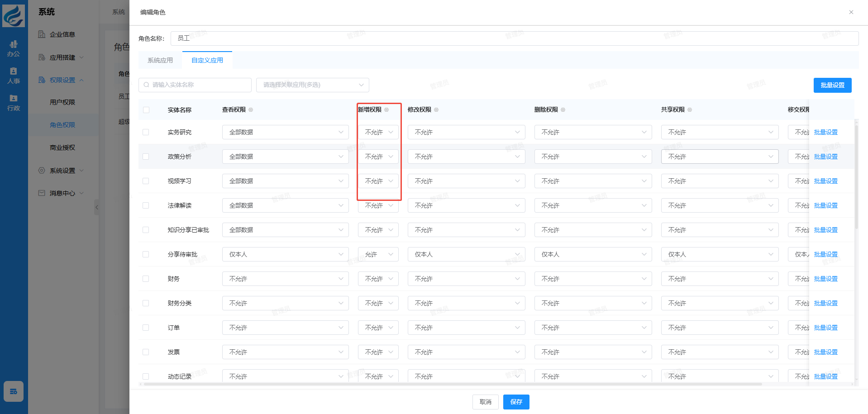The width and height of the screenshot is (868, 414).
Task: Select the 分享待审批 row checkbox
Action: [146, 254]
